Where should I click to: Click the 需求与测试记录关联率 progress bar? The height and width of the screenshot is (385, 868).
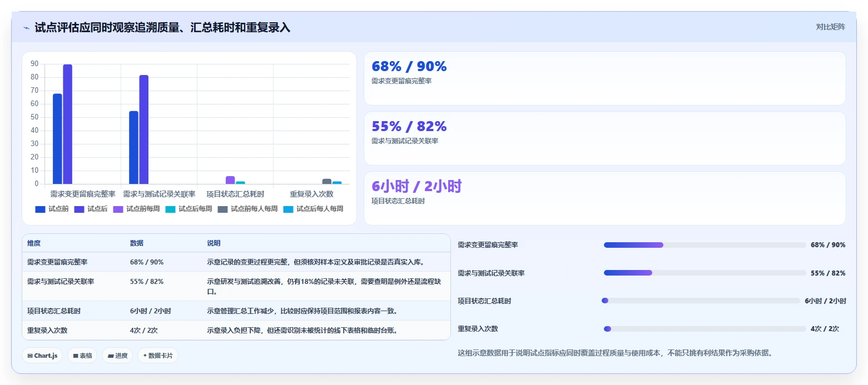705,273
